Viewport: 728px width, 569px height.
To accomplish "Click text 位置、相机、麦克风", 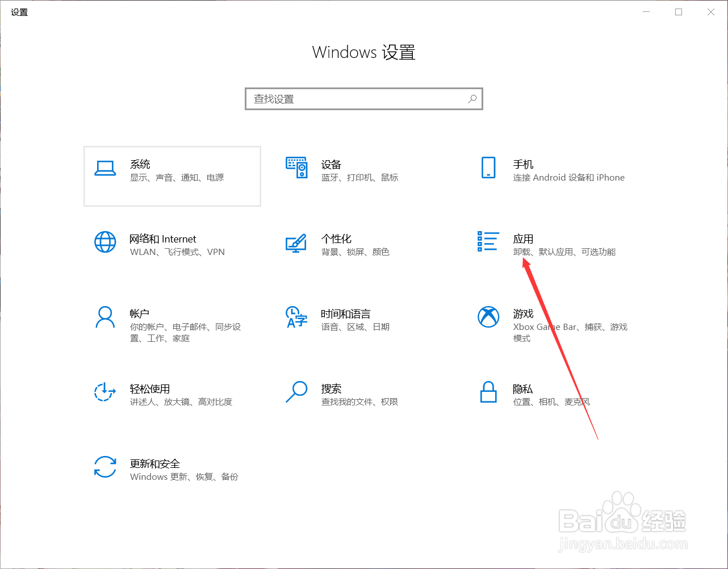I will 552,402.
